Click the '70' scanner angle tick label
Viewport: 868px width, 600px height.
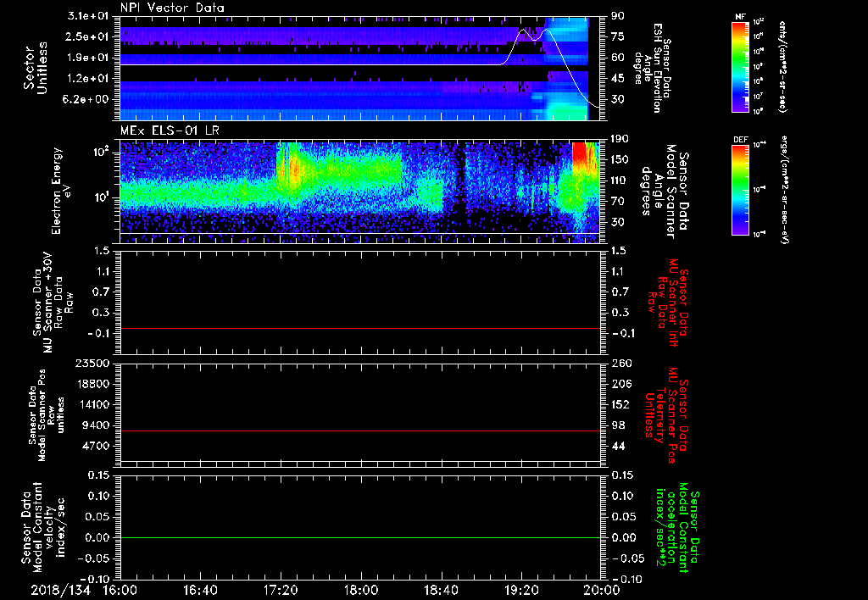(618, 202)
